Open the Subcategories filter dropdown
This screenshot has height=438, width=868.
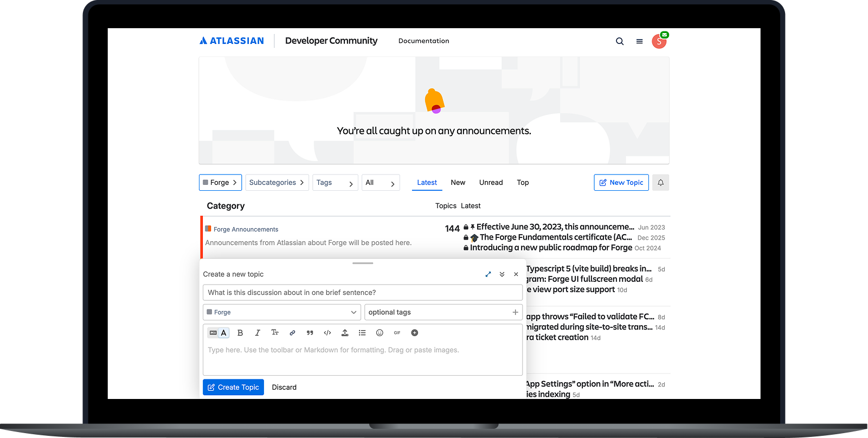(277, 183)
